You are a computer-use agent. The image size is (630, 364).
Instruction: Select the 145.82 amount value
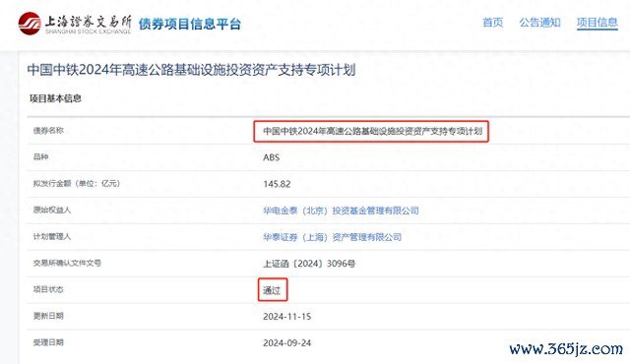tap(277, 184)
